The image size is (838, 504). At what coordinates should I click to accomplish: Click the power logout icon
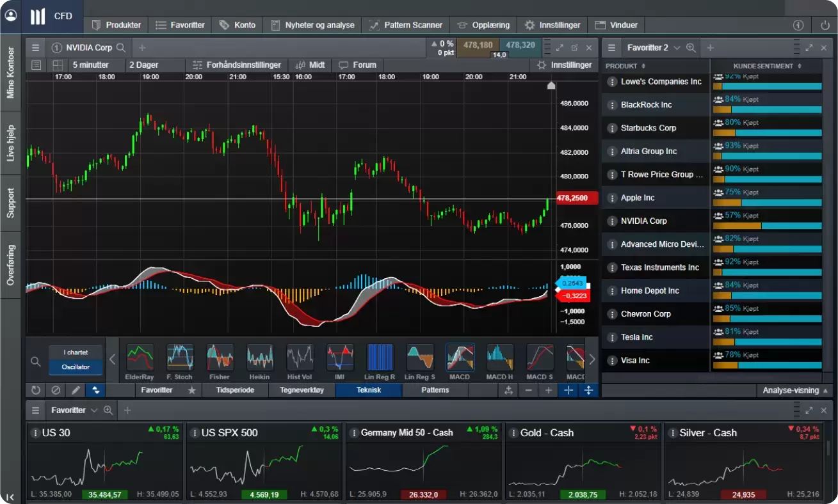[x=825, y=26]
